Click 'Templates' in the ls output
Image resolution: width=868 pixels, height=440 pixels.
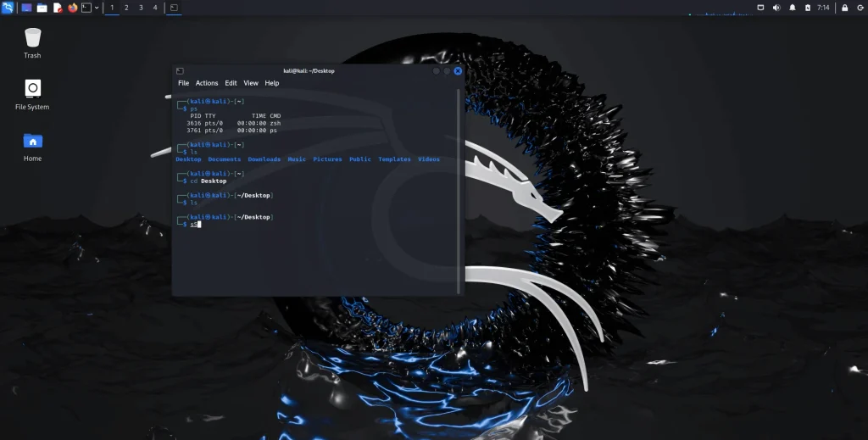point(395,159)
